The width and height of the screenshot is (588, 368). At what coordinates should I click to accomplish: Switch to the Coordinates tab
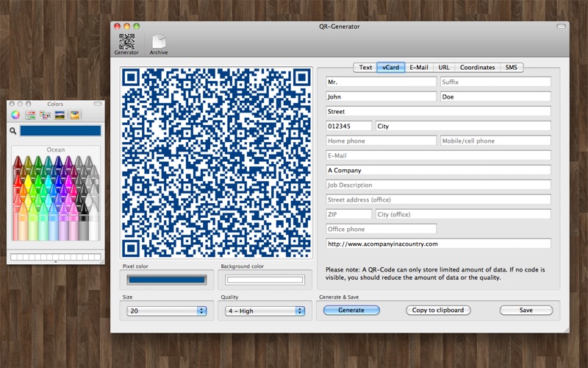(x=477, y=68)
